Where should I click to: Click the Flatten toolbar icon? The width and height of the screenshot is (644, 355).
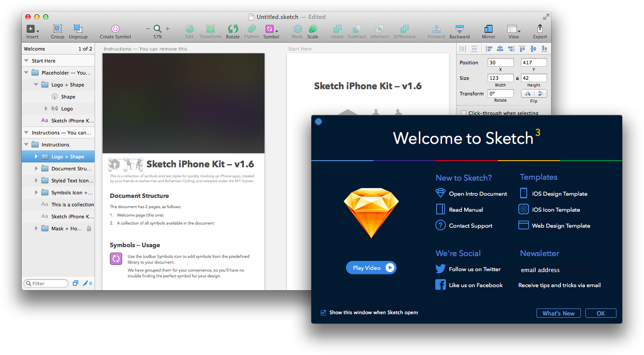click(x=251, y=29)
